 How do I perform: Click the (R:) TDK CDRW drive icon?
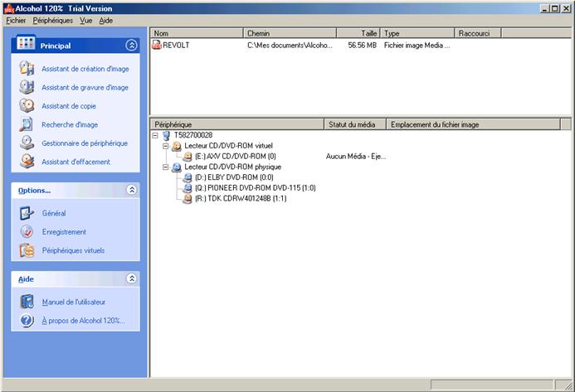click(x=188, y=199)
